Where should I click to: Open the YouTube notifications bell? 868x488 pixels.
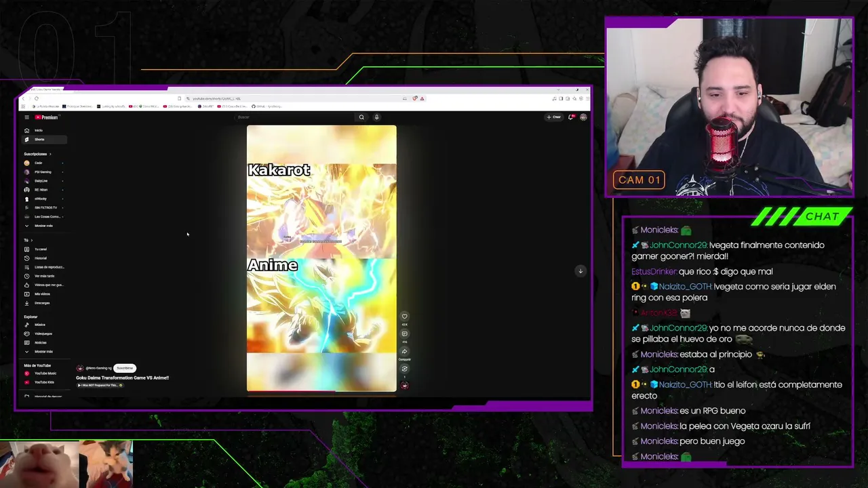point(572,117)
